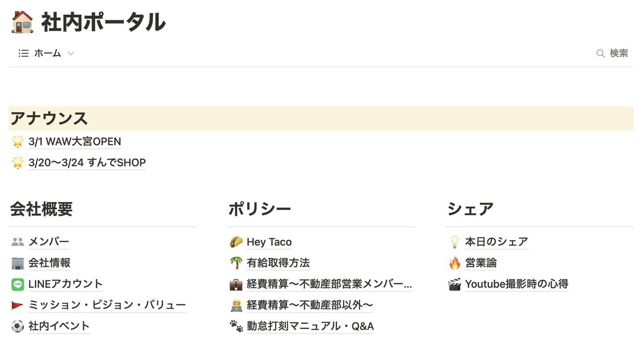Click the 検索 search field

pyautogui.click(x=619, y=54)
